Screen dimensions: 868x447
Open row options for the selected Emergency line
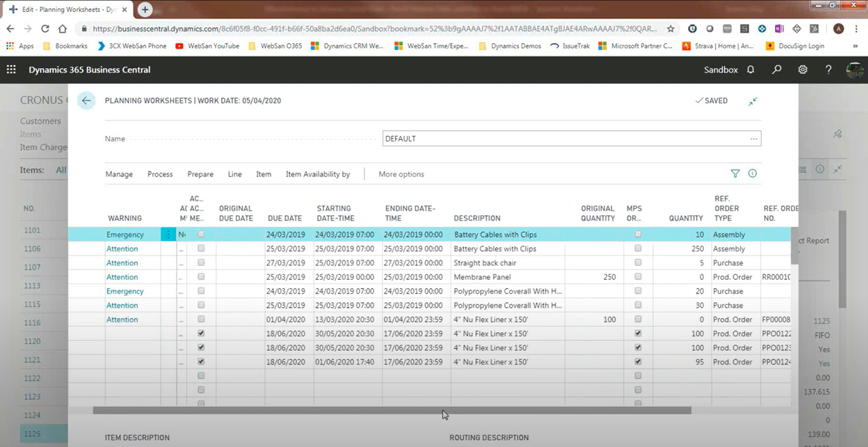[x=168, y=235]
